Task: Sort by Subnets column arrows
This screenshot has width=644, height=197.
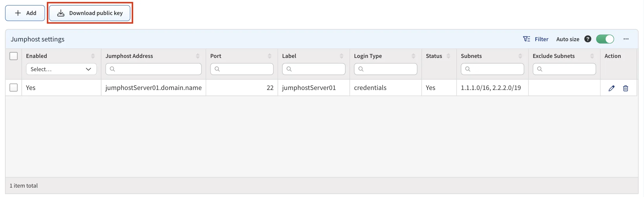Action: coord(520,56)
